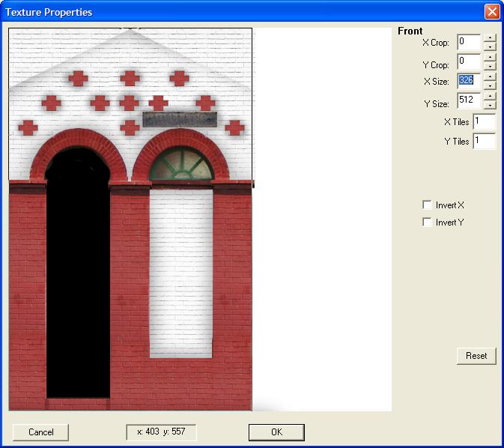Decrease X Size with the down arrow

[489, 85]
